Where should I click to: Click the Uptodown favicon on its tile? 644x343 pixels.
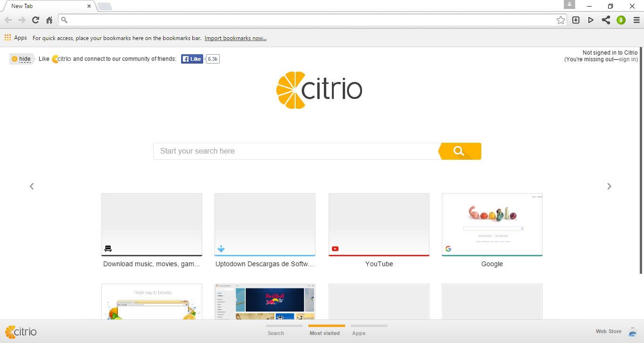(x=221, y=249)
